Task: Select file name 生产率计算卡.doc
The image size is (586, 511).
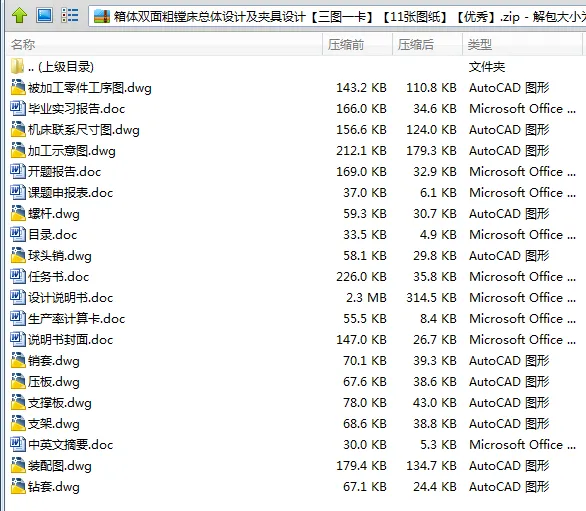Action: point(77,319)
